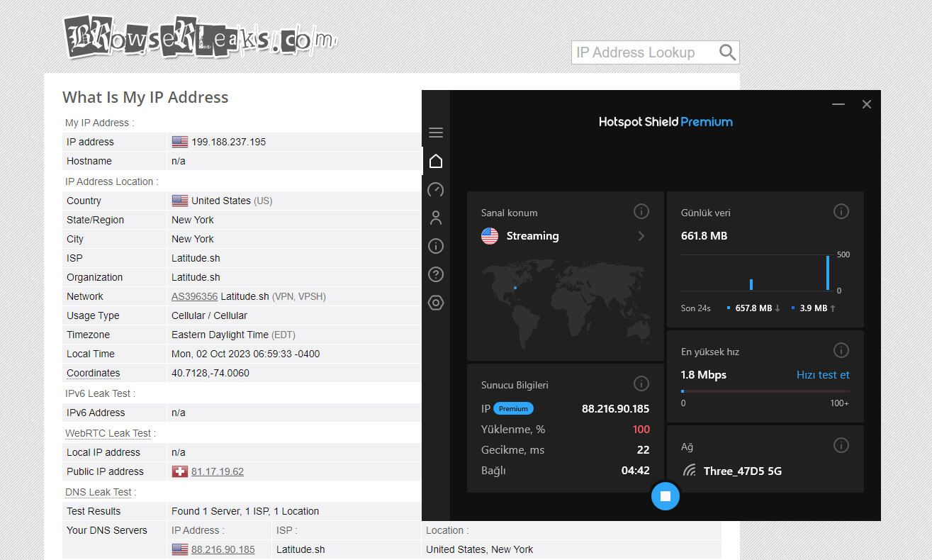
Task: Click the Gecikme value 22
Action: point(643,449)
